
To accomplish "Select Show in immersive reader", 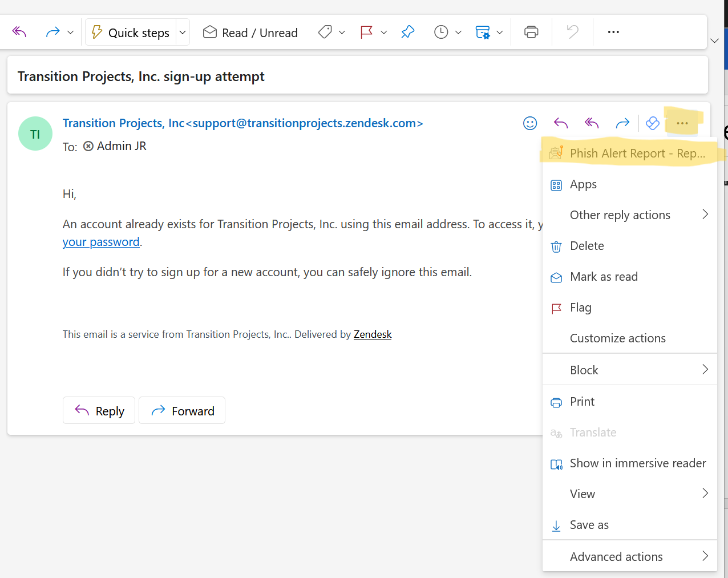I will coord(630,463).
